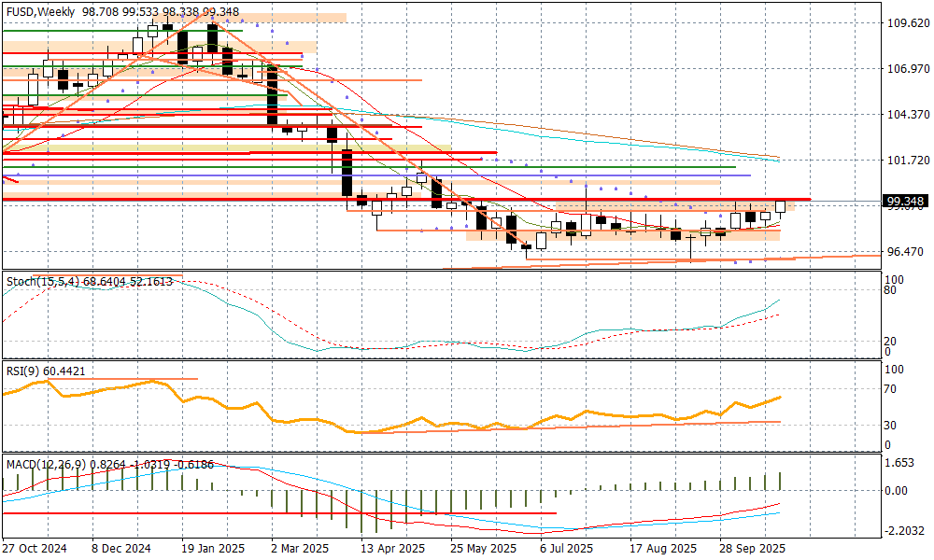The image size is (934, 560).
Task: Select the 101.720 price axis label
Action: pyautogui.click(x=907, y=161)
